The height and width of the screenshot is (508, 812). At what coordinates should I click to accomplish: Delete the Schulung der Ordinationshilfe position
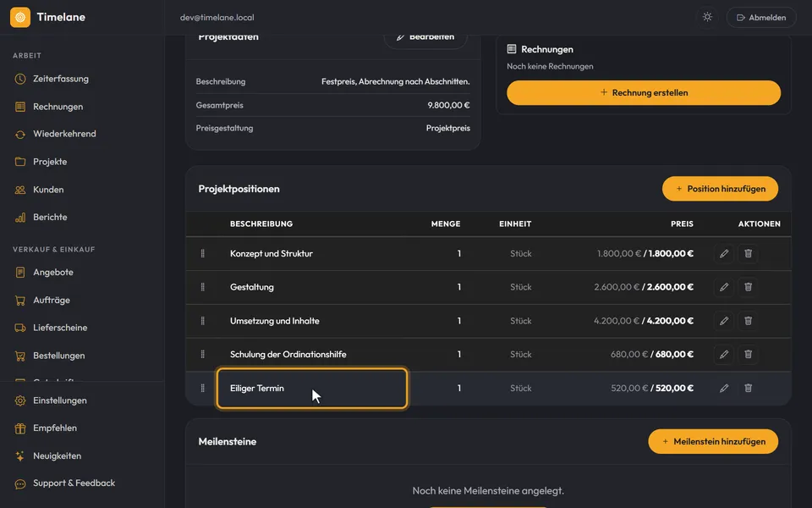(749, 355)
